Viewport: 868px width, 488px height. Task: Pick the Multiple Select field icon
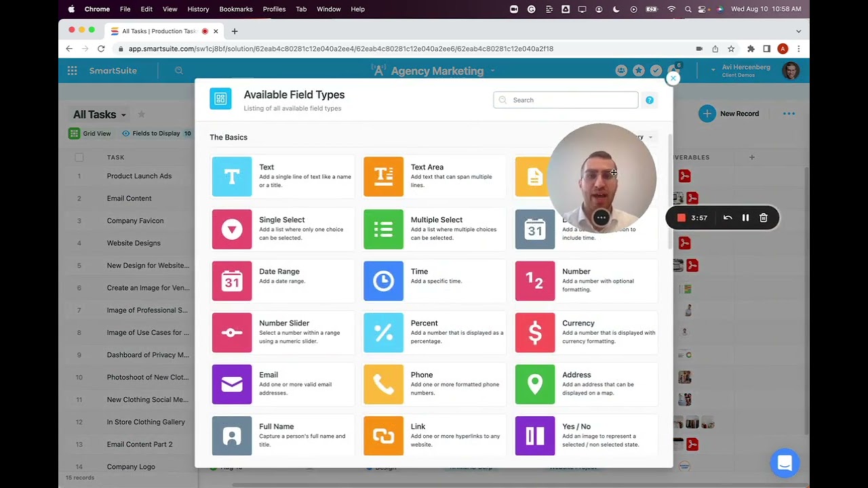click(383, 229)
